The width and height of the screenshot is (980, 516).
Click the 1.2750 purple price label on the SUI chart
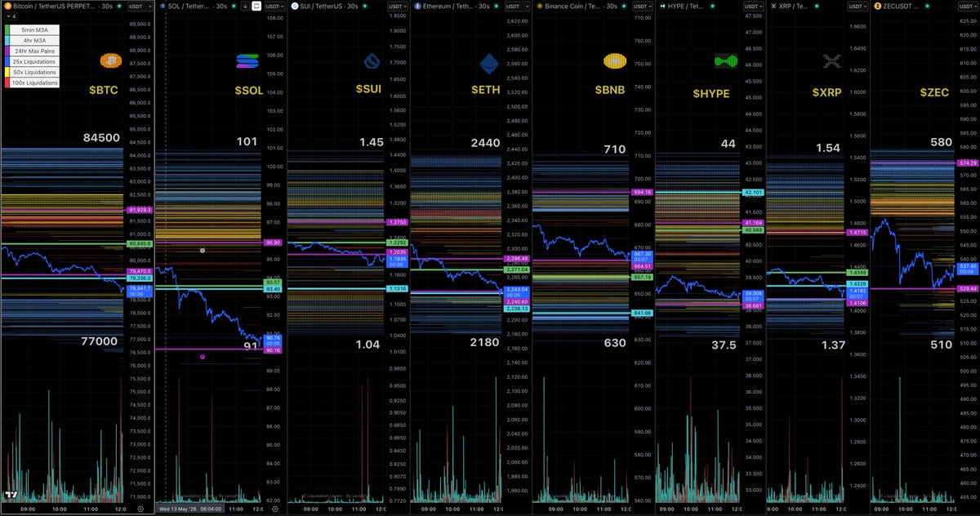pyautogui.click(x=395, y=222)
